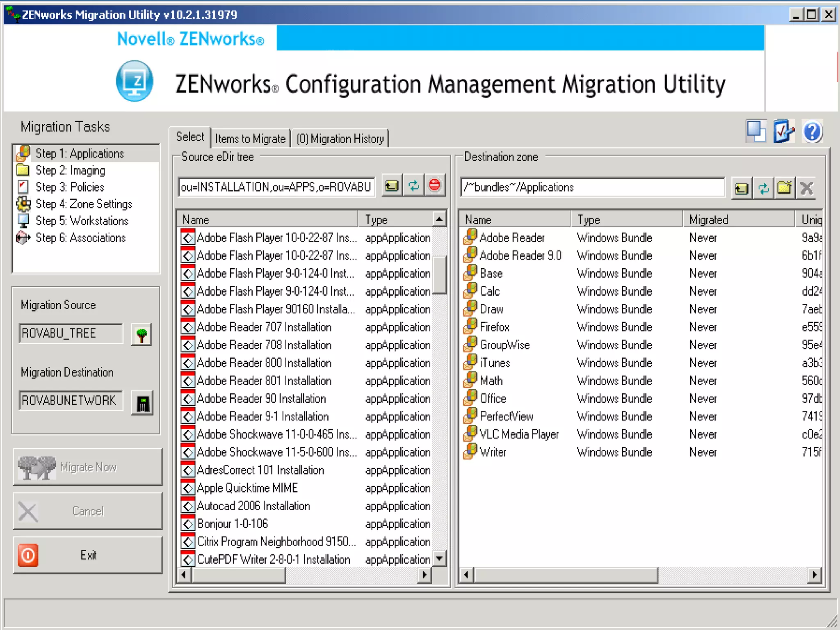Image resolution: width=840 pixels, height=630 pixels.
Task: Click source list vertical scrollbar down arrow
Action: pyautogui.click(x=440, y=558)
